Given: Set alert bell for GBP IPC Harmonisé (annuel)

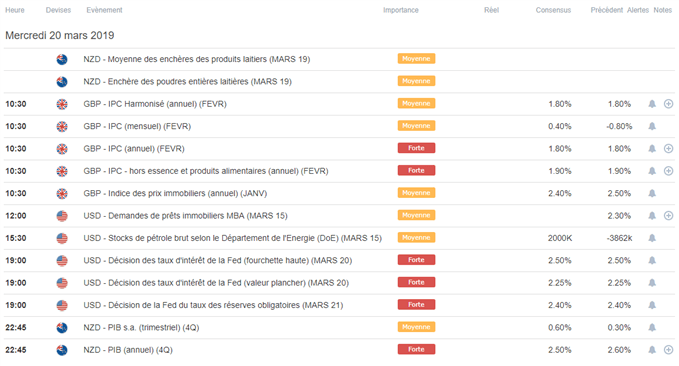Looking at the screenshot, I should point(652,104).
